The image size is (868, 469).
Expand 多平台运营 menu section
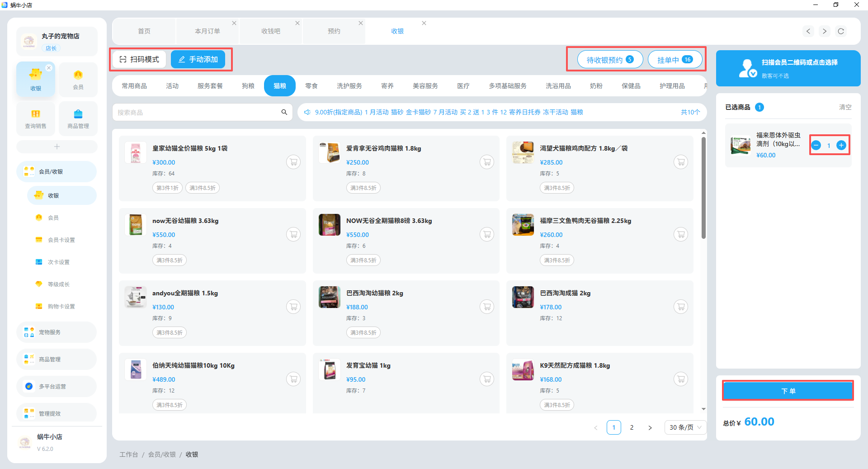coord(57,386)
